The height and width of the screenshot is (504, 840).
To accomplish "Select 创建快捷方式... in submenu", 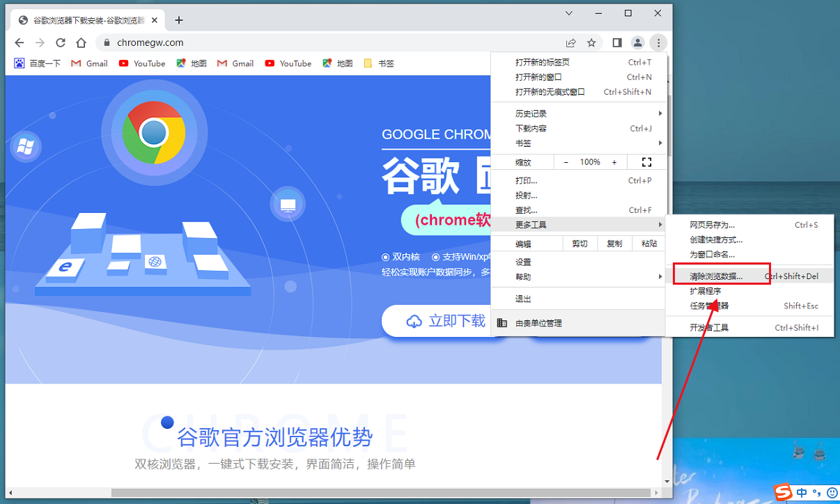I will point(749,239).
